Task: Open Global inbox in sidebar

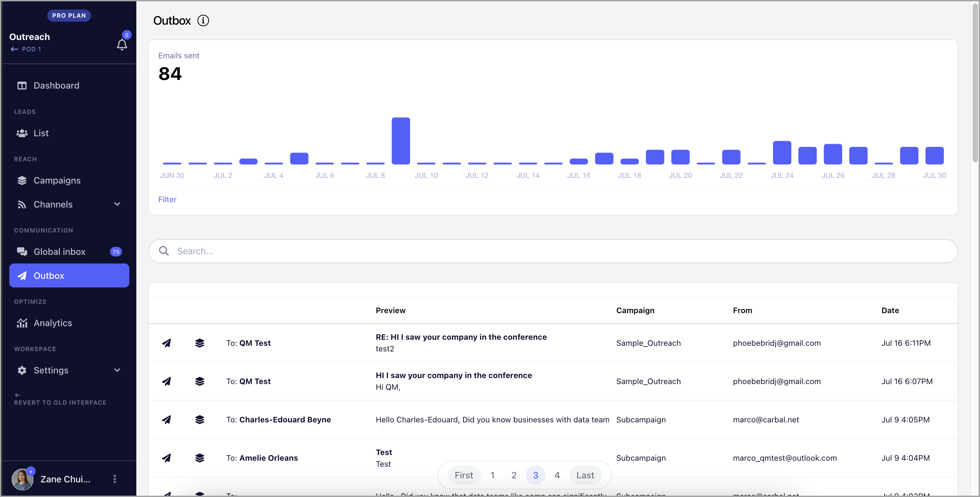Action: [69, 252]
